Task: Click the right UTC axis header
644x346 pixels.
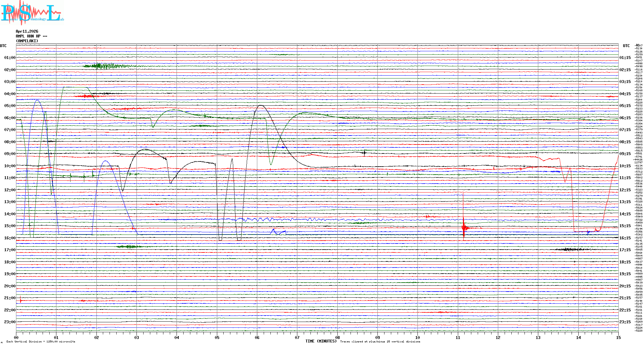Action: coord(626,46)
